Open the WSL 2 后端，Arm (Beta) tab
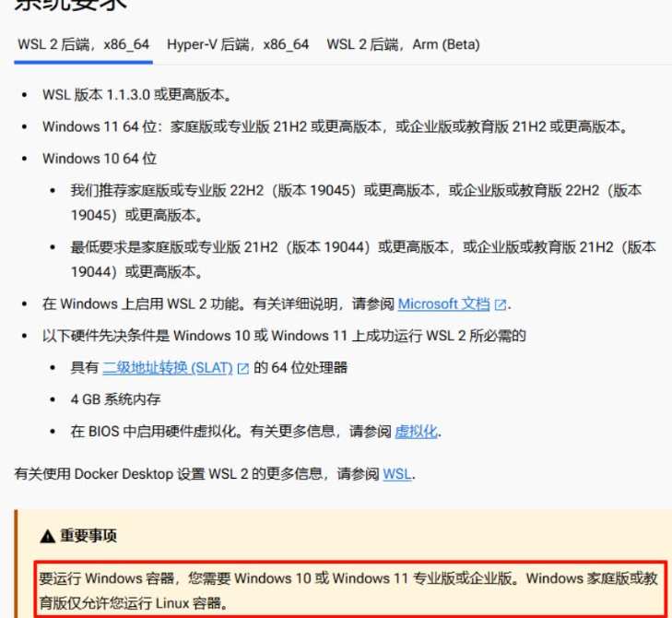The image size is (672, 618). [x=403, y=44]
